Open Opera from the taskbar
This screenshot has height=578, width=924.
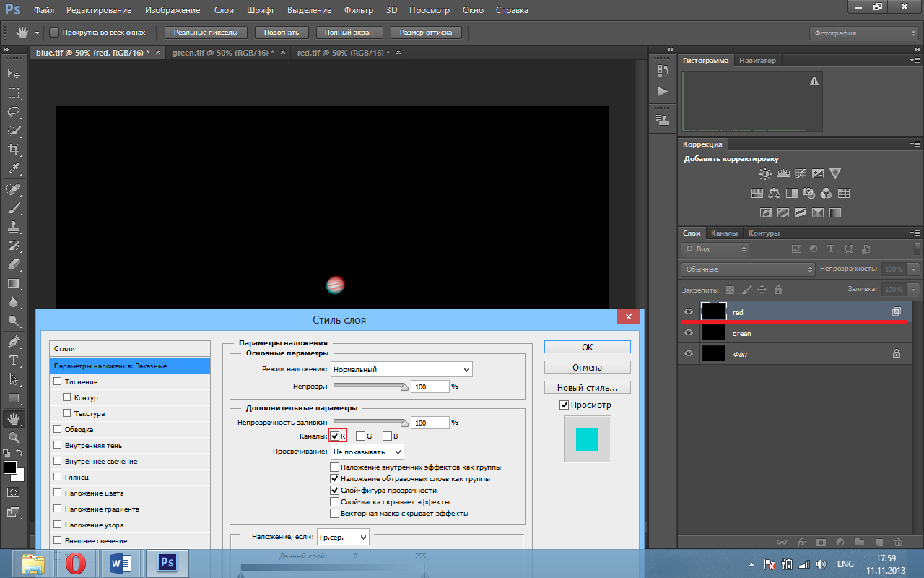74,563
